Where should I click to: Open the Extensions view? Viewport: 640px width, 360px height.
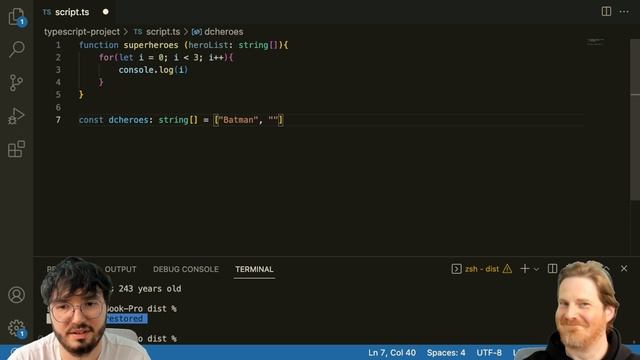point(16,149)
